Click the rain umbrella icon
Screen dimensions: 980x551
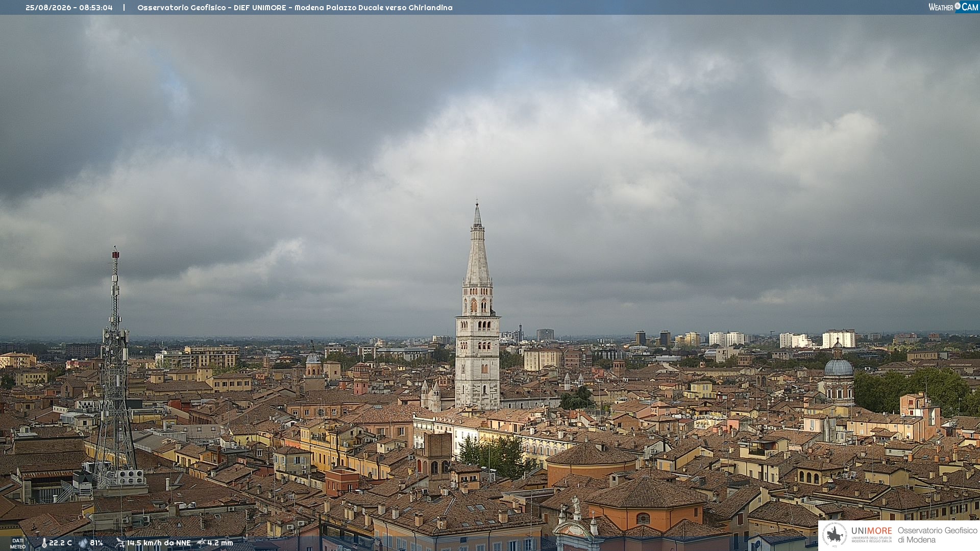pos(201,543)
